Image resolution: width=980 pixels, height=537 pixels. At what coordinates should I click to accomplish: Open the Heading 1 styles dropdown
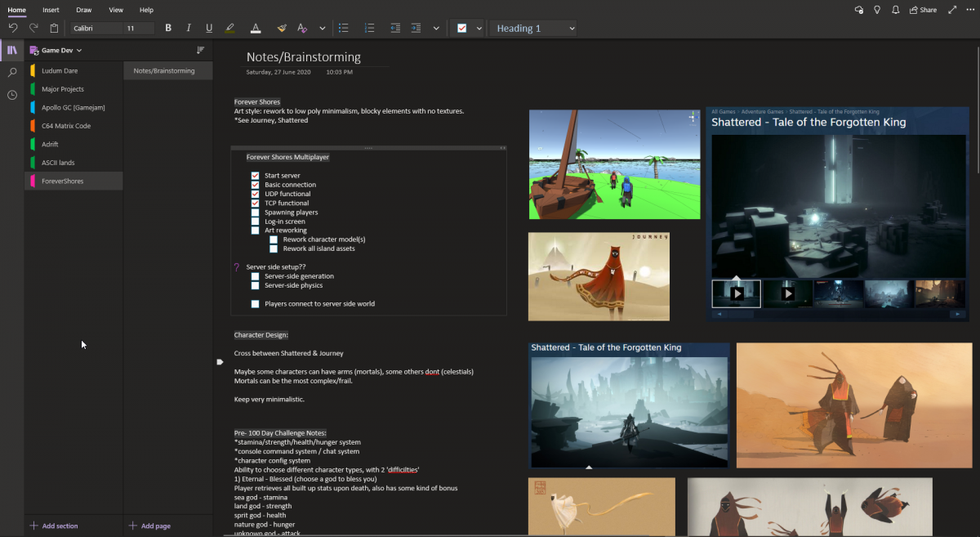click(572, 28)
